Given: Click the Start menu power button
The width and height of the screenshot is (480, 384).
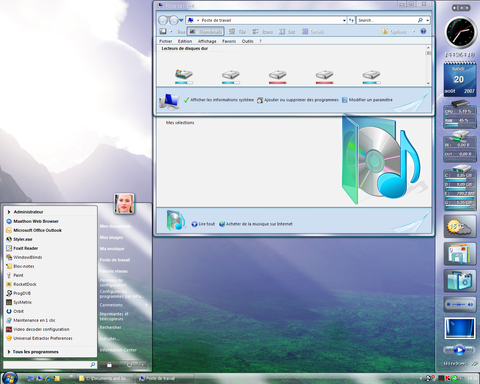Looking at the screenshot, I should pos(129,365).
